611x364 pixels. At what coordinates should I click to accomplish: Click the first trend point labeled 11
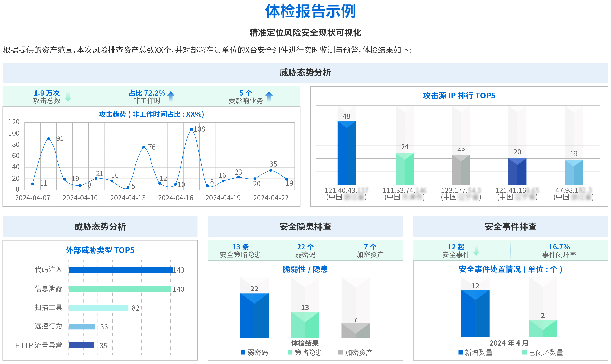point(33,184)
